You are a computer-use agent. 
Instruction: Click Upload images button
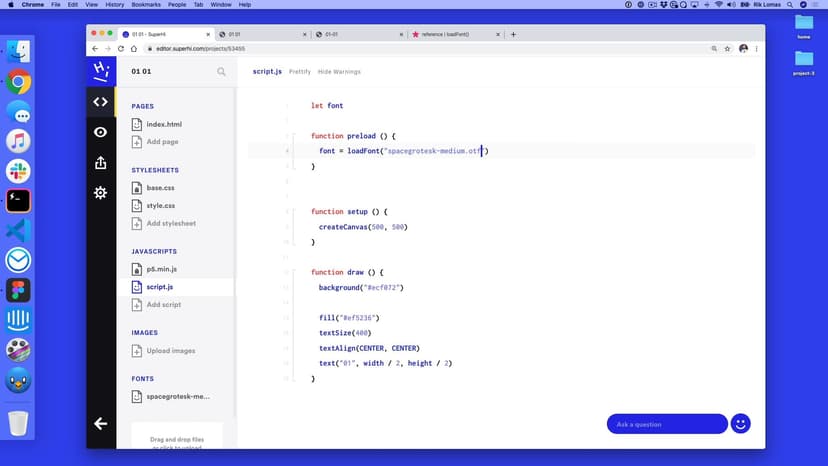(x=170, y=351)
